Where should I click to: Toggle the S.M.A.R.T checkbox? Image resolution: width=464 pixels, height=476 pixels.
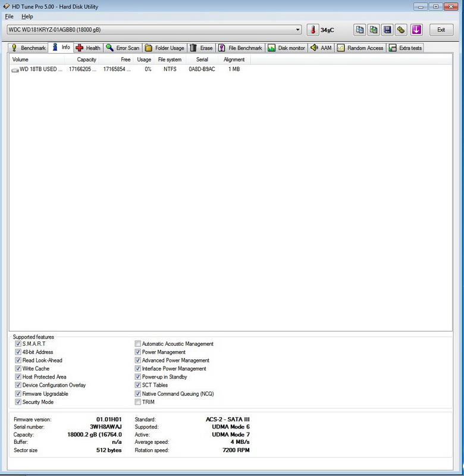(x=18, y=344)
